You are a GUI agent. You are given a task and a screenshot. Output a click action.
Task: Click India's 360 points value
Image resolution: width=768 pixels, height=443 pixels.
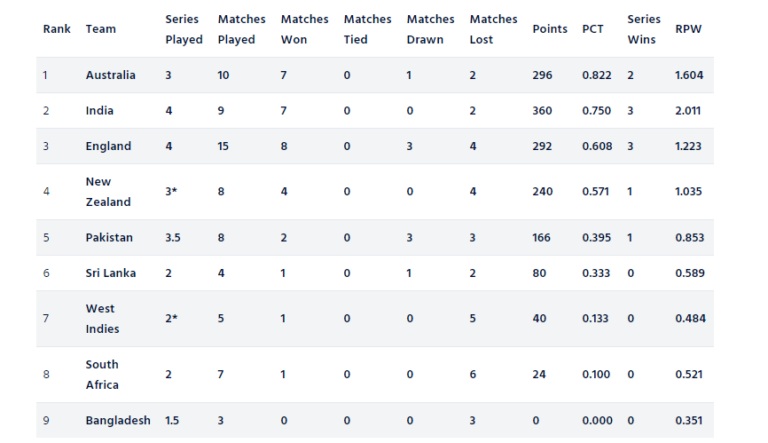coord(542,111)
